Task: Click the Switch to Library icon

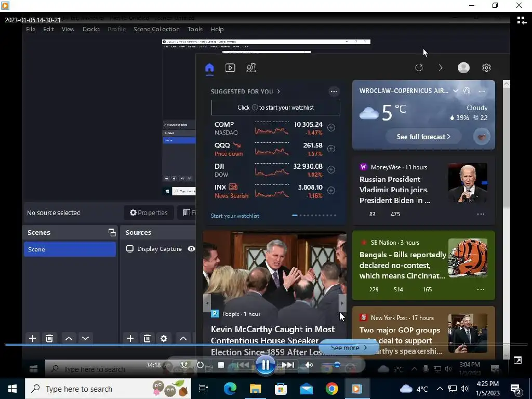Action: [x=522, y=20]
